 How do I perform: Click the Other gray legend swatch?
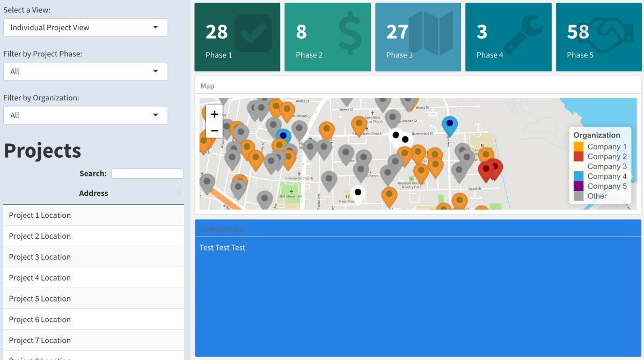[x=579, y=196]
